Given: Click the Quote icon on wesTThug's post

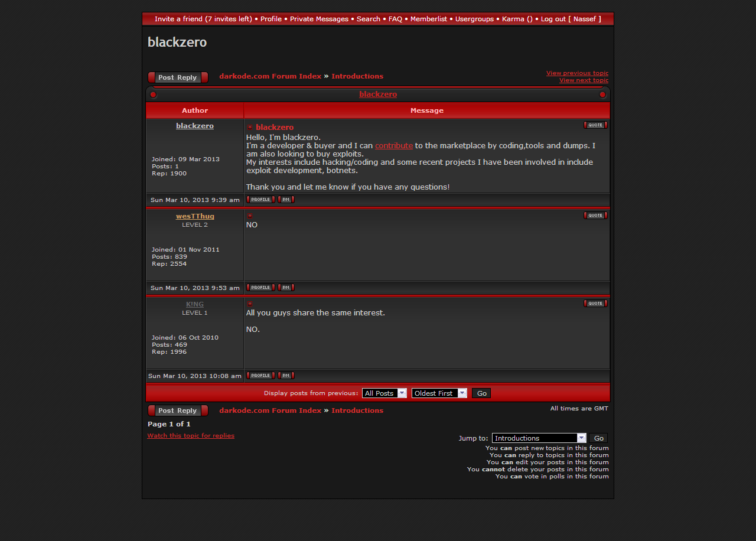Looking at the screenshot, I should click(x=595, y=216).
